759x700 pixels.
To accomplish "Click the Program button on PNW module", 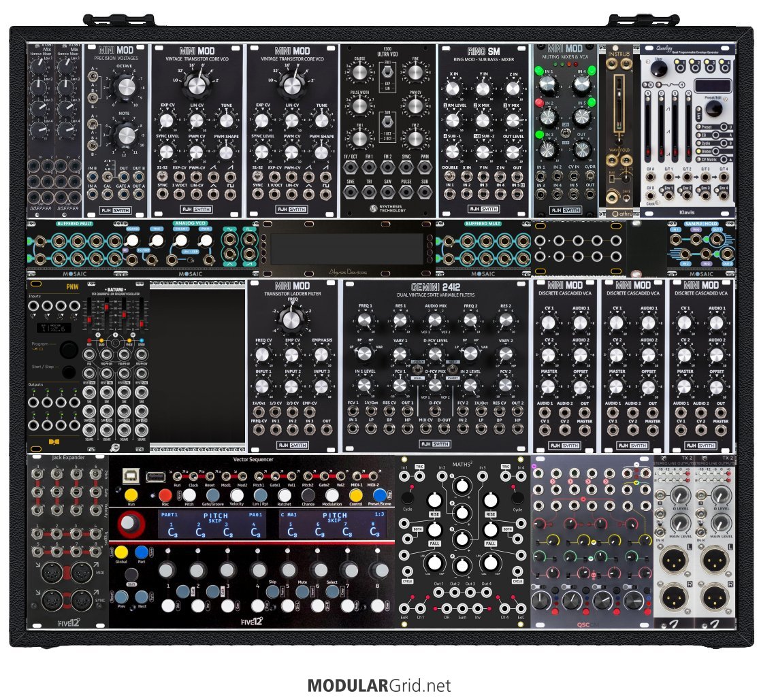I will (x=69, y=349).
